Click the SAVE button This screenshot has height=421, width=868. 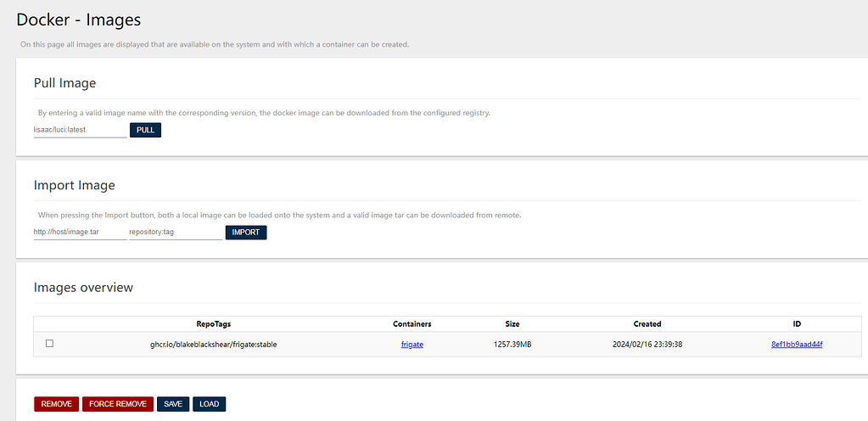173,404
